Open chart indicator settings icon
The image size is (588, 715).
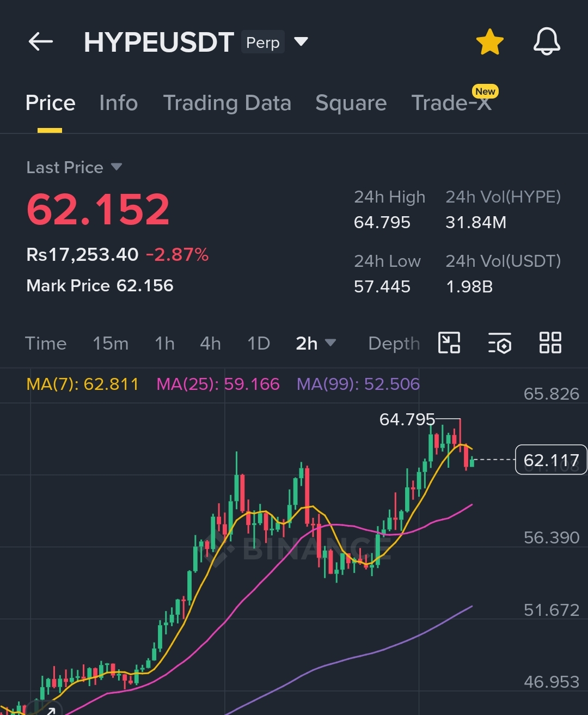[500, 343]
